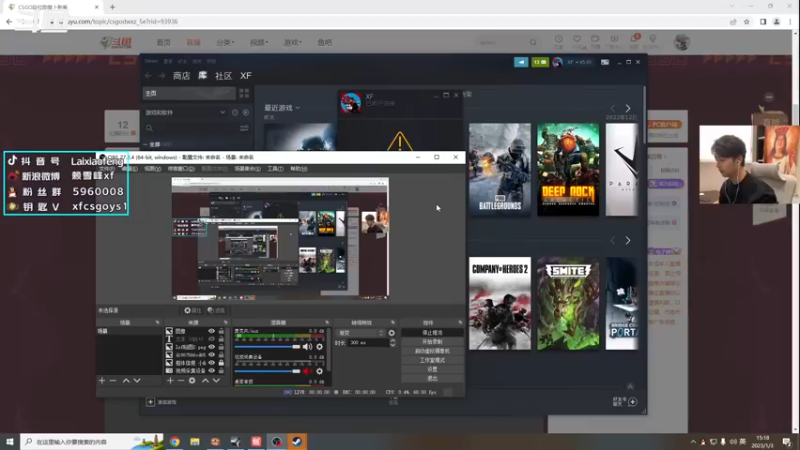Viewport: 800px width, 450px height.
Task: Toggle visibility of 文本 source
Action: pos(211,339)
